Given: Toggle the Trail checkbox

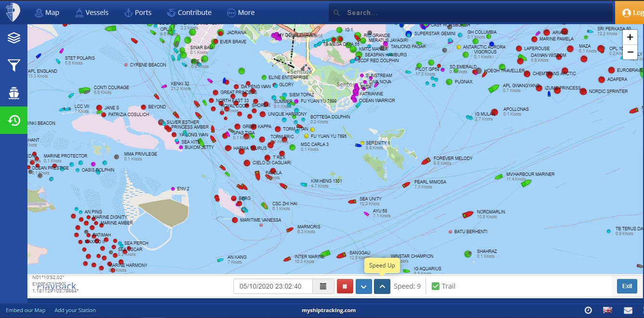Looking at the screenshot, I should pyautogui.click(x=436, y=286).
